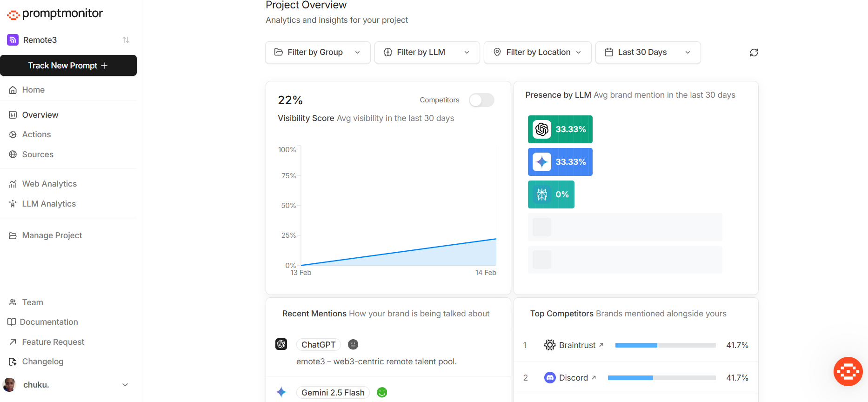Click the Sources globe icon
This screenshot has height=402, width=868.
click(13, 154)
